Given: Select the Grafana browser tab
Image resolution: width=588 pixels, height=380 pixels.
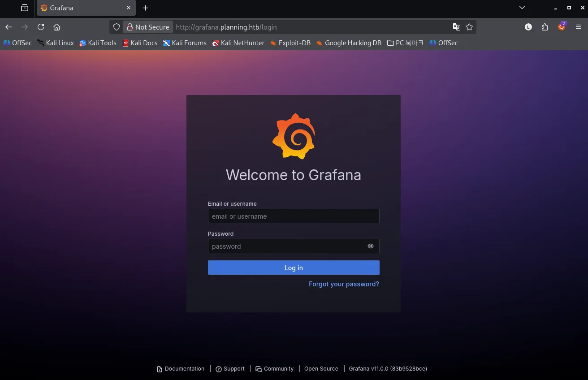Looking at the screenshot, I should 86,8.
